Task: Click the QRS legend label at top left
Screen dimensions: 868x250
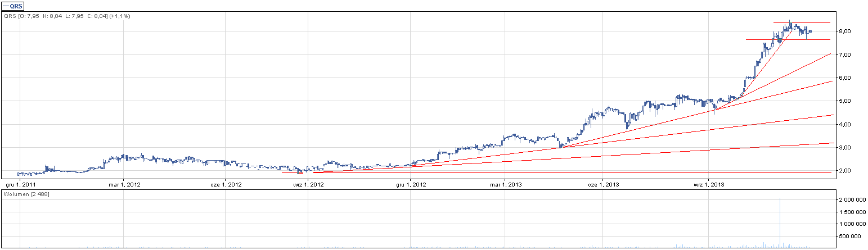Action: [13, 6]
